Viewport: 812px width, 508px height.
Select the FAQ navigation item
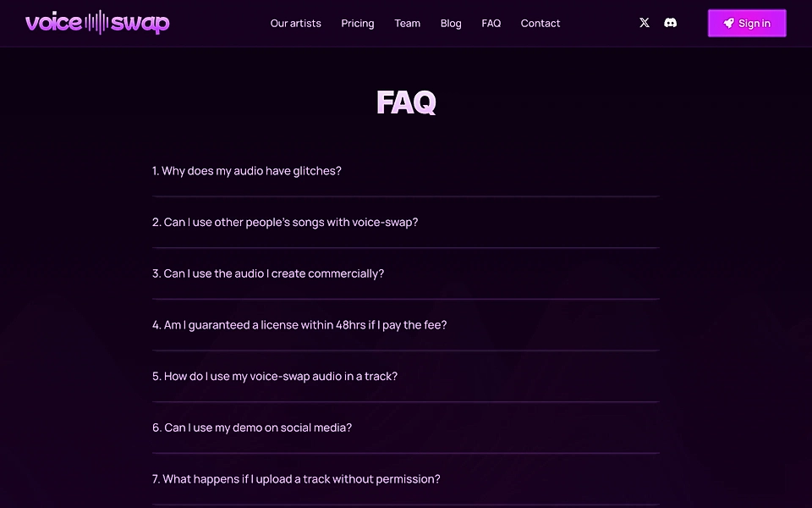coord(491,24)
